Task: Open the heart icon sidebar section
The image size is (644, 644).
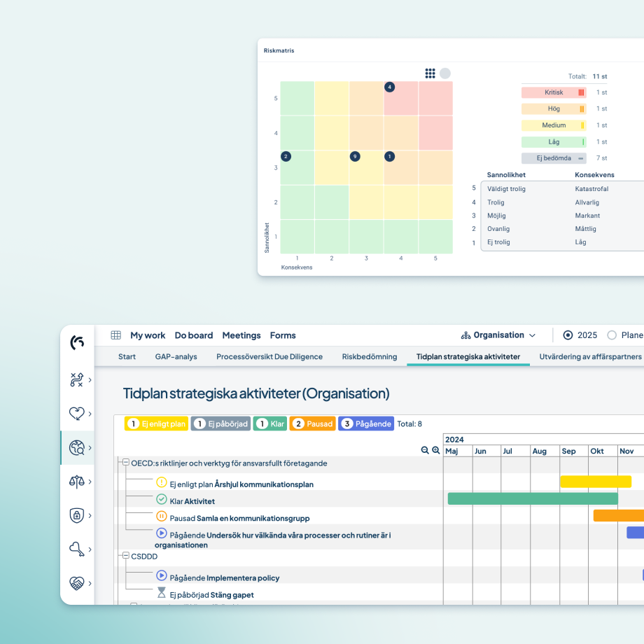Action: click(77, 414)
